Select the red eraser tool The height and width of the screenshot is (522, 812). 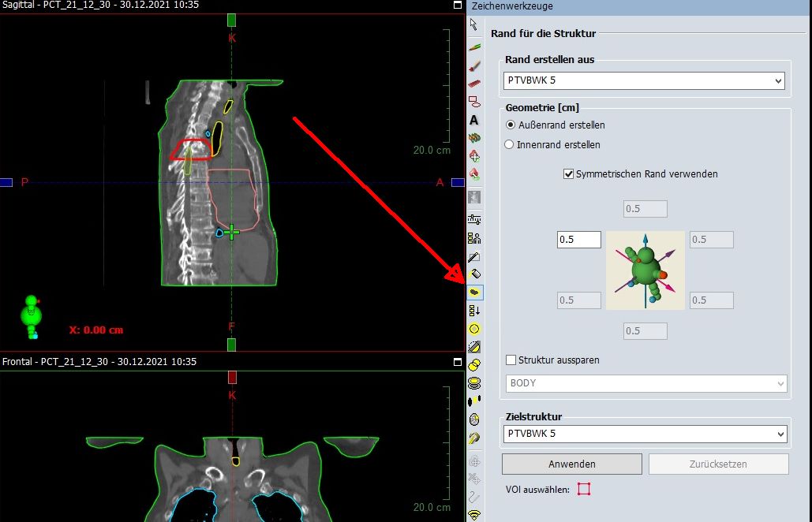474,84
